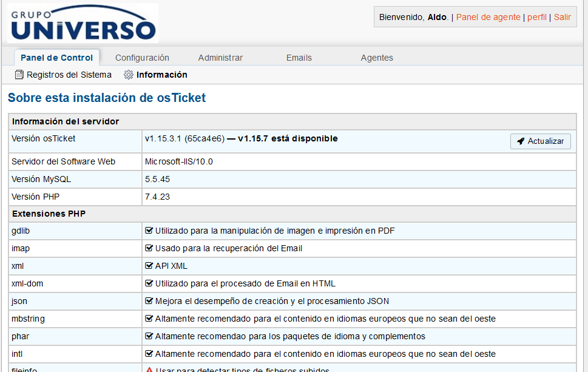Open the Emails tab
Viewport: 588px width, 372px height.
tap(299, 58)
